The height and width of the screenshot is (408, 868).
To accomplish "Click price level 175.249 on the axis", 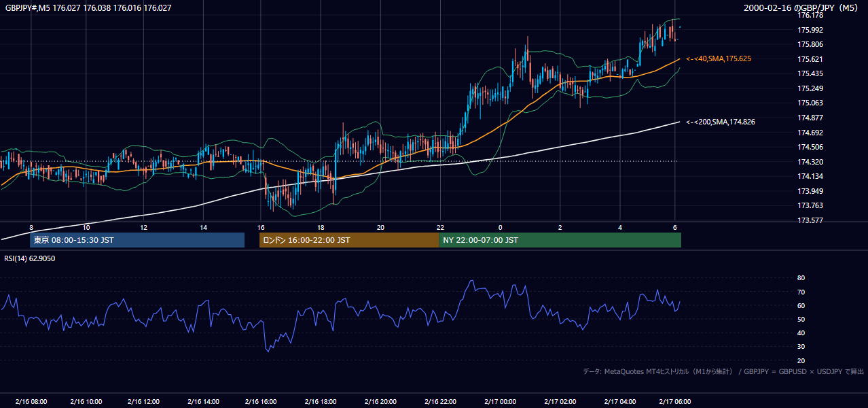I will coord(810,88).
